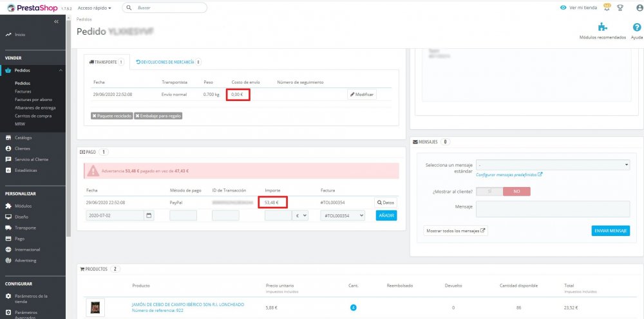Click the Datos payment button
The width and height of the screenshot is (644, 319).
coord(386,203)
